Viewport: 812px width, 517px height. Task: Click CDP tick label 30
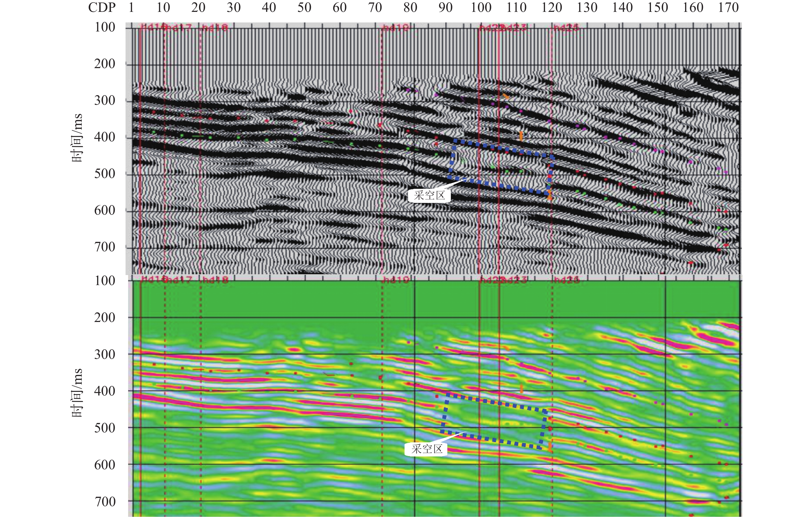point(234,7)
